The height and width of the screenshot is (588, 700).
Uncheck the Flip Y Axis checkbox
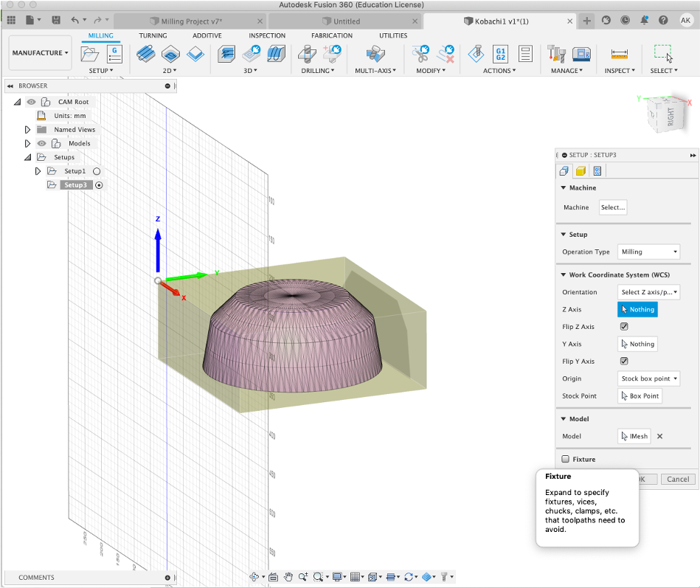(624, 362)
